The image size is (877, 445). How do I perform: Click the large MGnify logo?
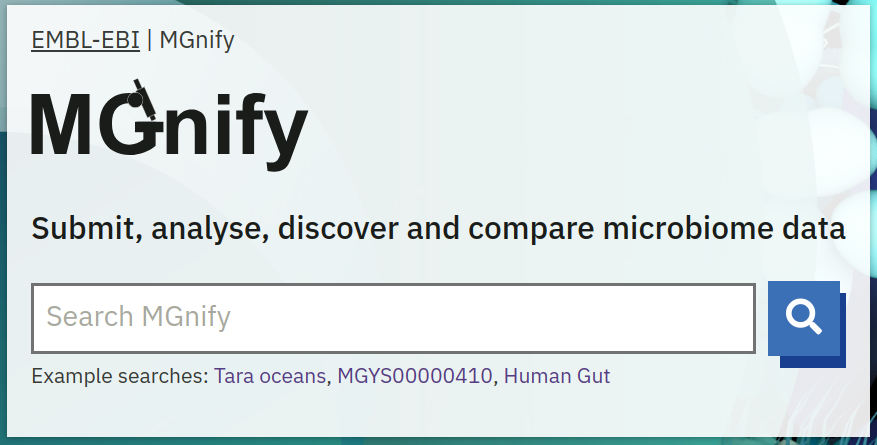pyautogui.click(x=169, y=126)
